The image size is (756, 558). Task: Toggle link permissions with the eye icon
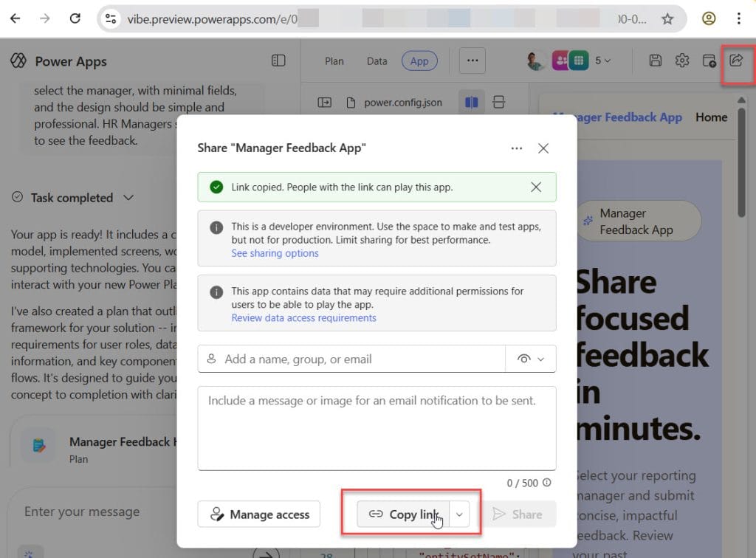(530, 359)
